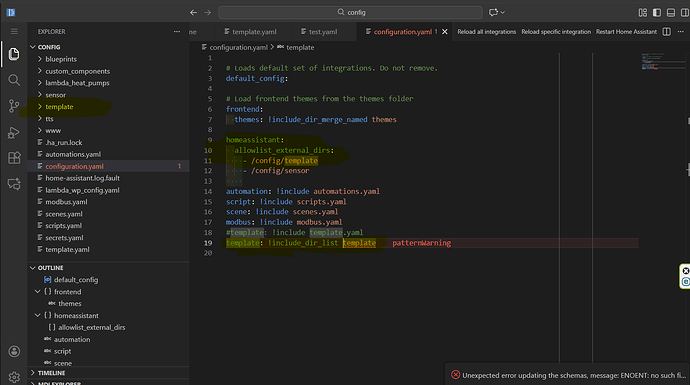Toggle the primary side bar
The width and height of the screenshot is (690, 385).
coord(657,12)
